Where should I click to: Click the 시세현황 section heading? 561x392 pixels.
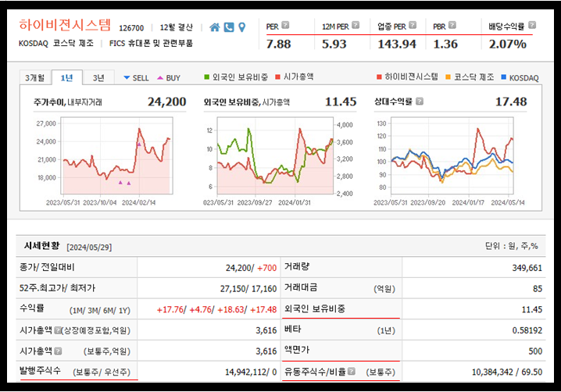click(42, 246)
